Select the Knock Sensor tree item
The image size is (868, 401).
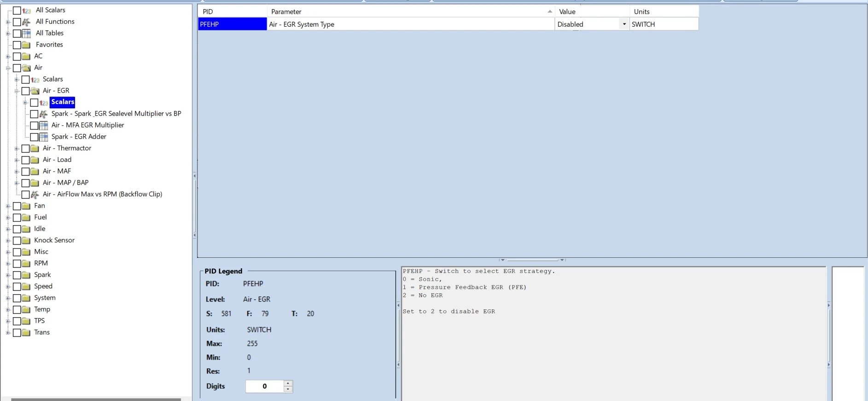click(54, 240)
